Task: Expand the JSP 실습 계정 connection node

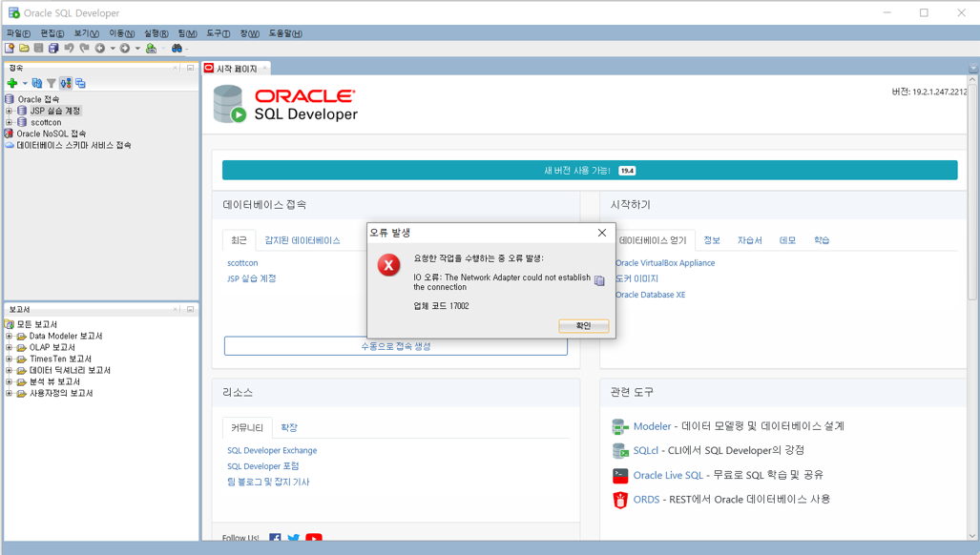Action: [x=9, y=111]
